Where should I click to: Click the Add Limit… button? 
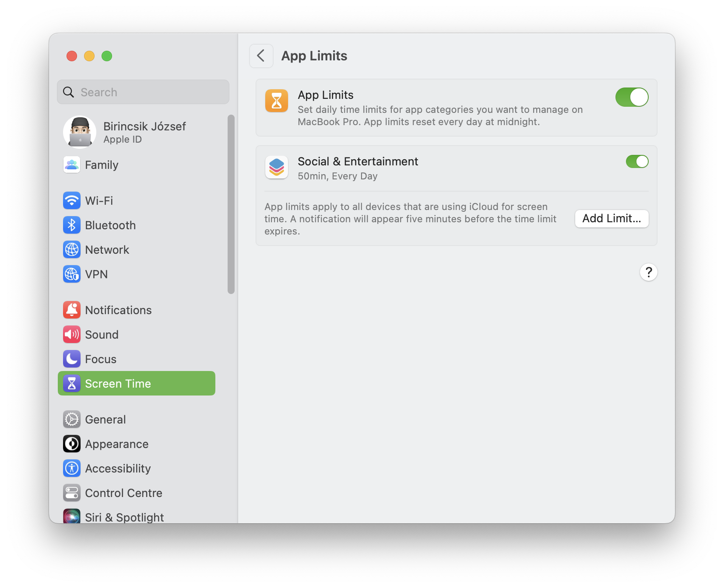(612, 219)
